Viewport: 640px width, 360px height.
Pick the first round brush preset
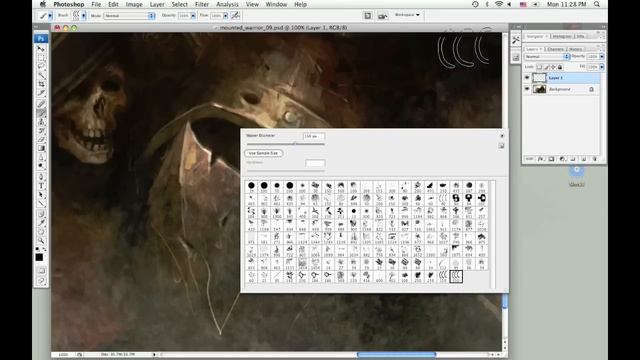tap(251, 187)
